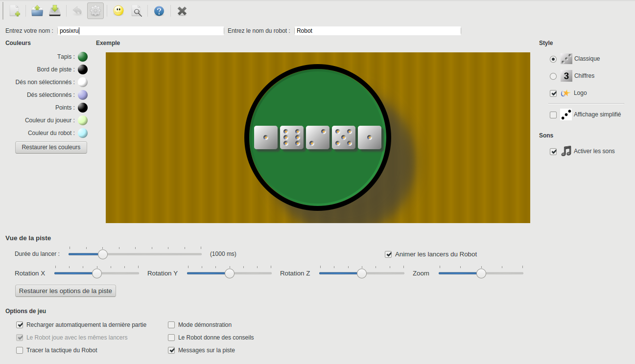Enable Tracer la tactique du Robot
This screenshot has height=364, width=635.
pyautogui.click(x=20, y=350)
